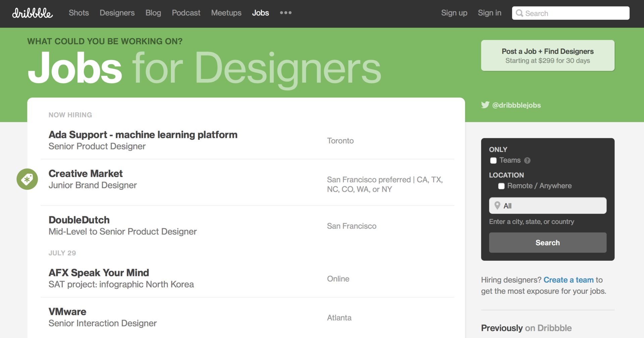The height and width of the screenshot is (338, 644).
Task: Click Senior Product Designer job title
Action: point(97,146)
